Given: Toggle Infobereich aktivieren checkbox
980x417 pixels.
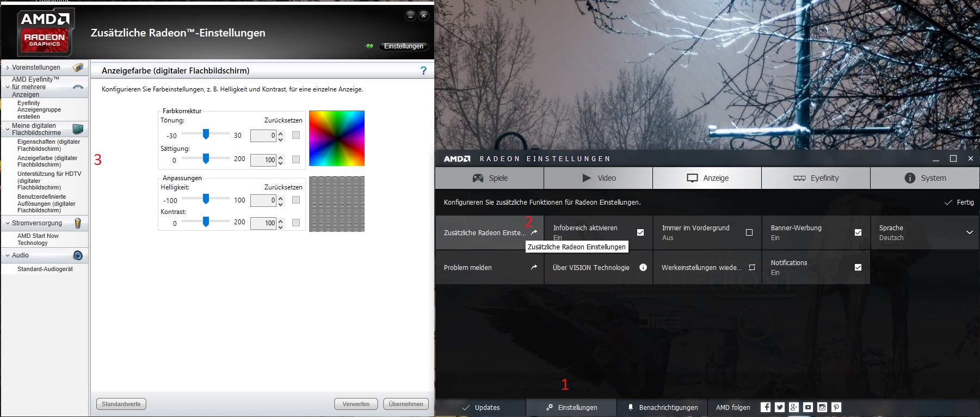Looking at the screenshot, I should 640,232.
